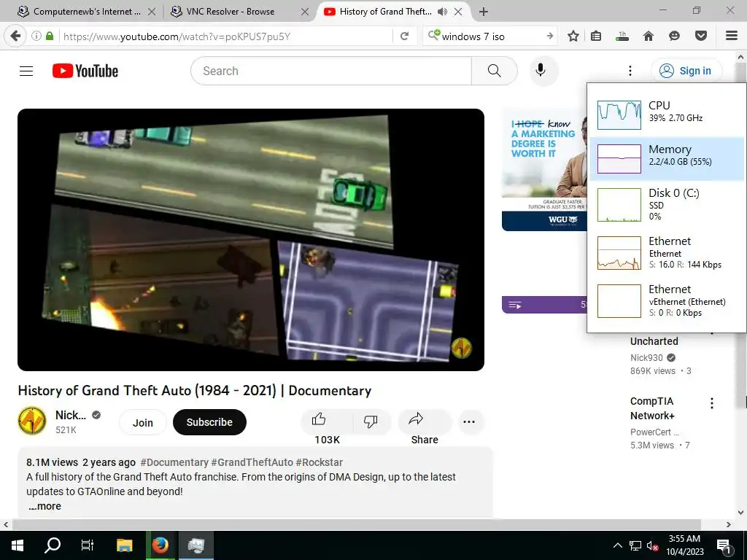This screenshot has height=560, width=747.
Task: Click the smiley face toolbar icon
Action: click(674, 36)
